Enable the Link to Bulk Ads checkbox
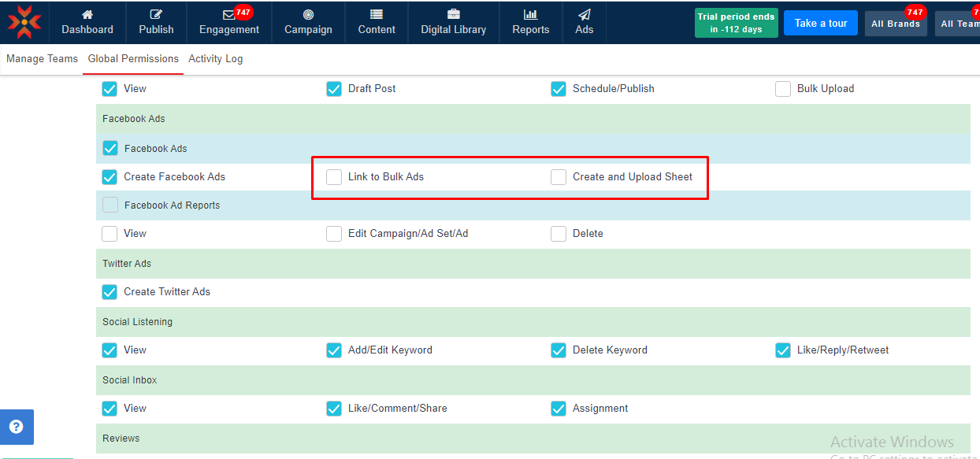The image size is (980, 459). click(334, 177)
